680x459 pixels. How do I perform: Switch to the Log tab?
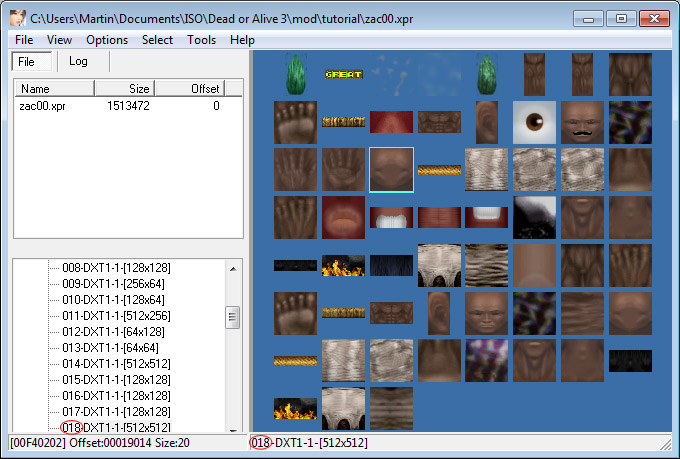tap(78, 61)
